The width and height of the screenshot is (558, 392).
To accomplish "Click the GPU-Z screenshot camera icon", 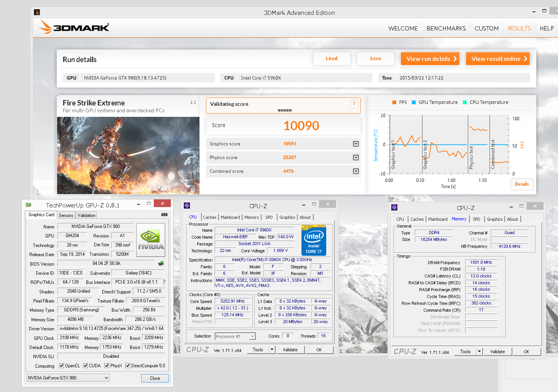I will coord(164,215).
